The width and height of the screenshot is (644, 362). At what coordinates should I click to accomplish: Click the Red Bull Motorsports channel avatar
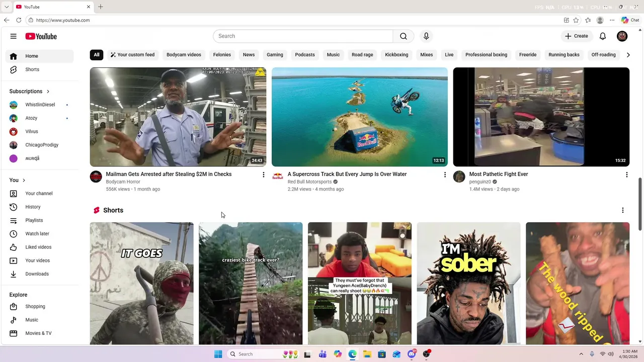[x=278, y=176]
